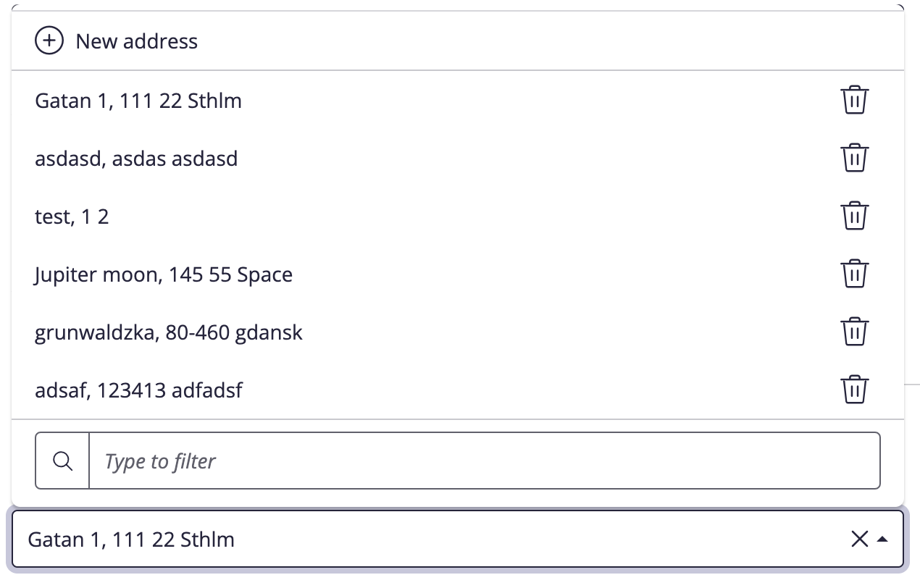Delete the Gatan 1, 111 22 Sthlm address
Image resolution: width=920 pixels, height=588 pixels.
(x=854, y=100)
